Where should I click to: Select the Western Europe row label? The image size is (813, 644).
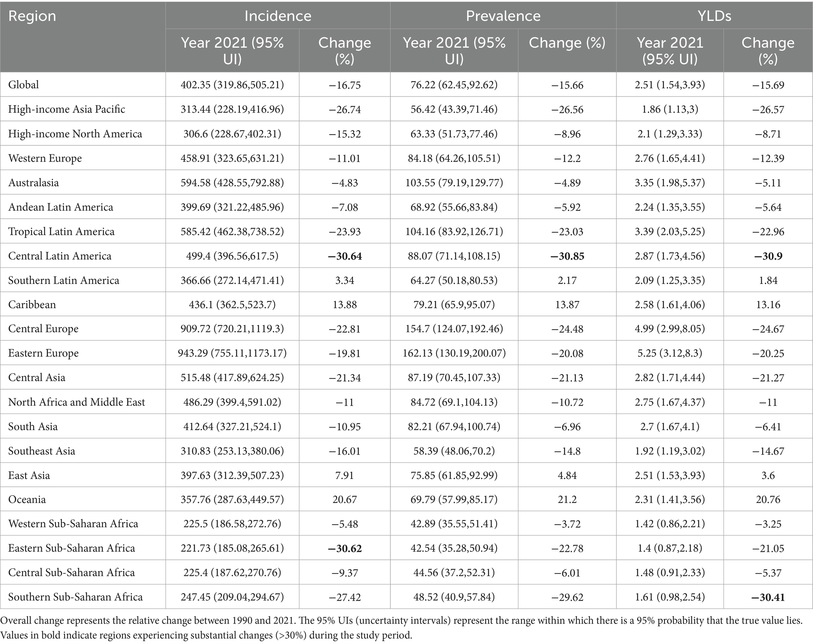click(x=45, y=158)
